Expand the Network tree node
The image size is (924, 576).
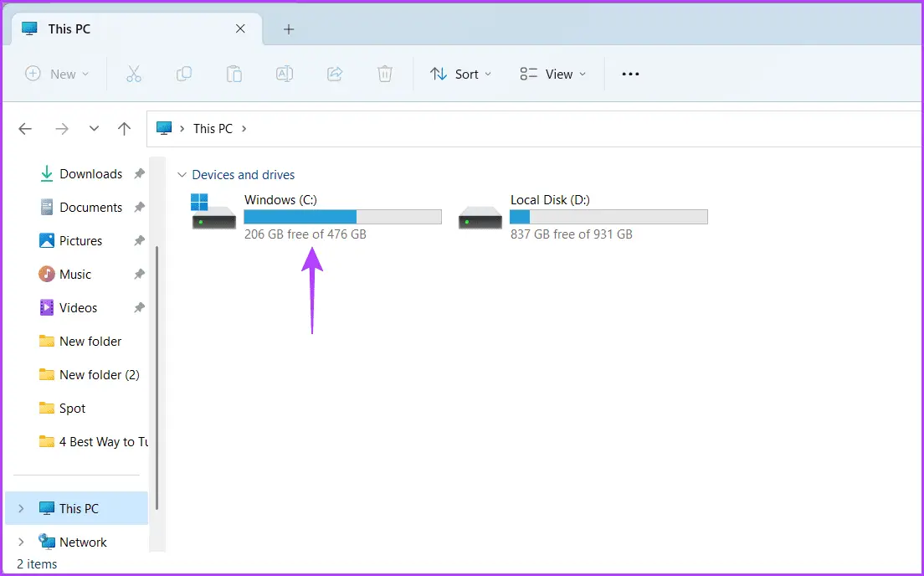tap(21, 542)
